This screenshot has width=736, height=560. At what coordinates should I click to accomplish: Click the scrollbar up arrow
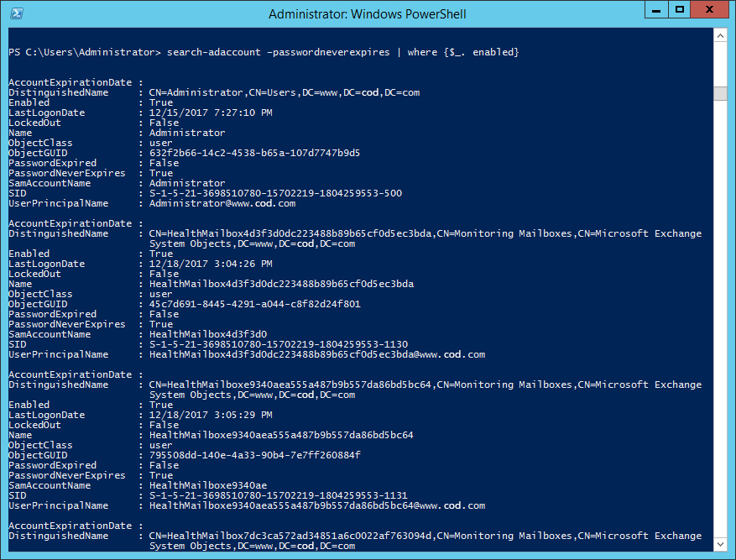tap(720, 35)
